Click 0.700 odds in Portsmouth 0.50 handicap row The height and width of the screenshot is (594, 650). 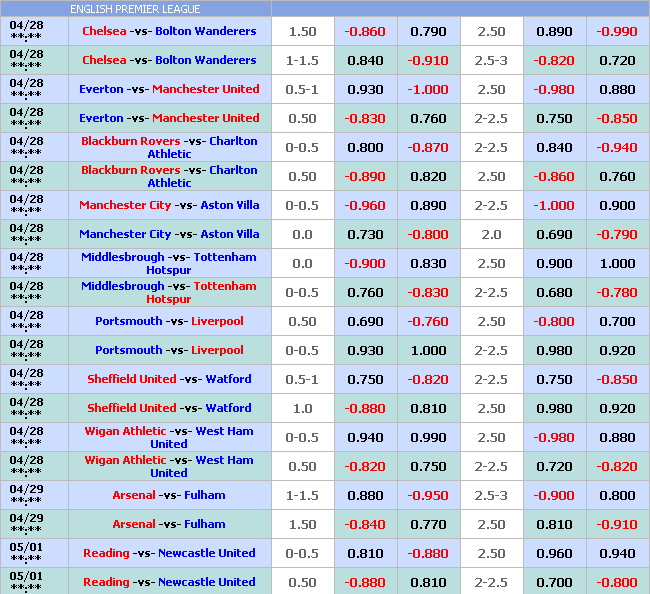617,322
